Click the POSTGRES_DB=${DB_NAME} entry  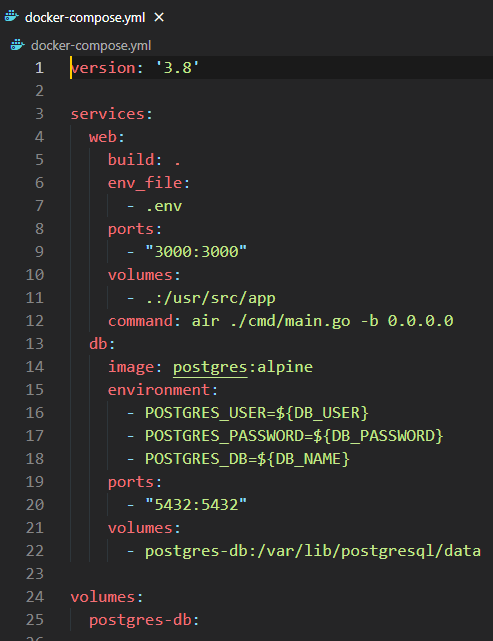pyautogui.click(x=247, y=459)
